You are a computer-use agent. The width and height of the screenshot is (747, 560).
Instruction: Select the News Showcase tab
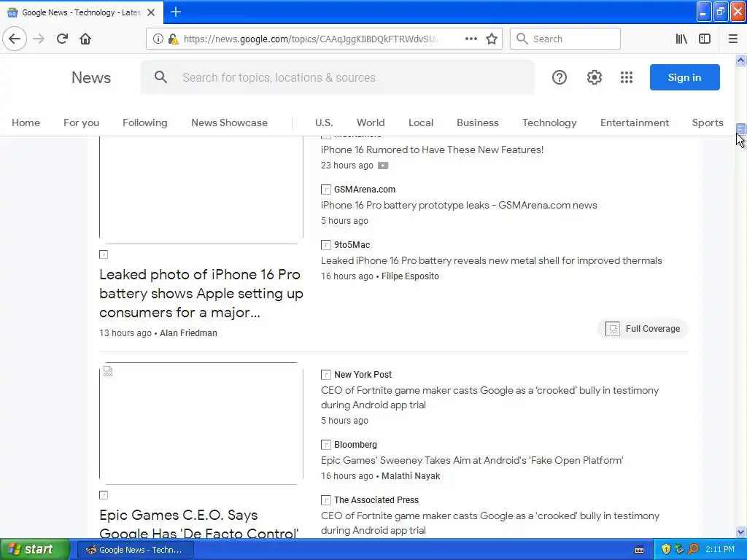coord(229,122)
